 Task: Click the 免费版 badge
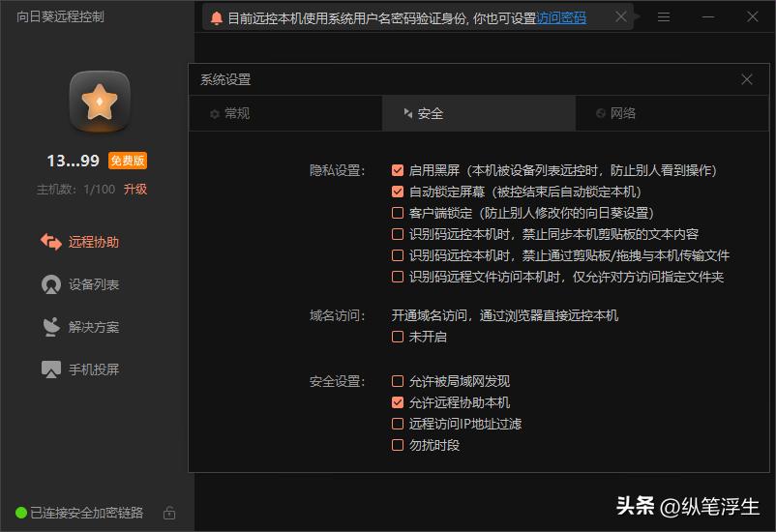tap(128, 161)
